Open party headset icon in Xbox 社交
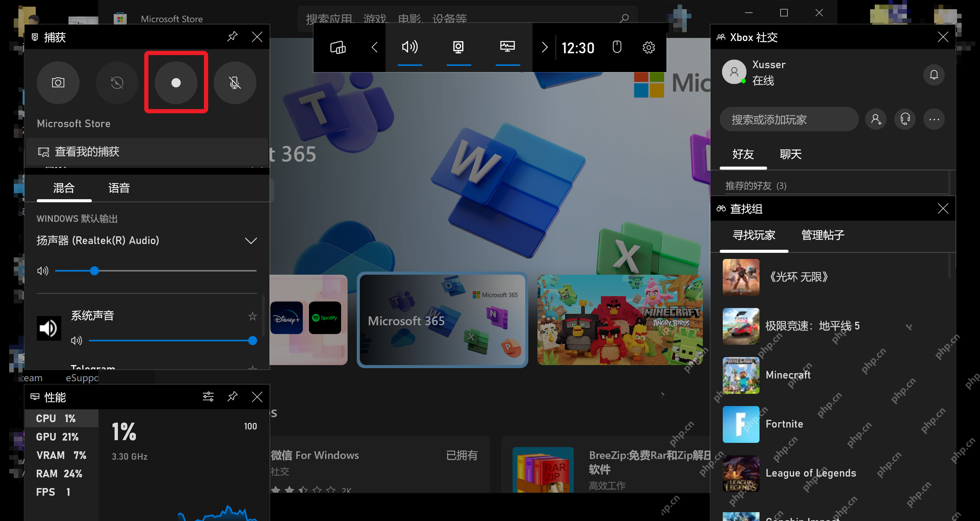980x521 pixels. coord(905,120)
